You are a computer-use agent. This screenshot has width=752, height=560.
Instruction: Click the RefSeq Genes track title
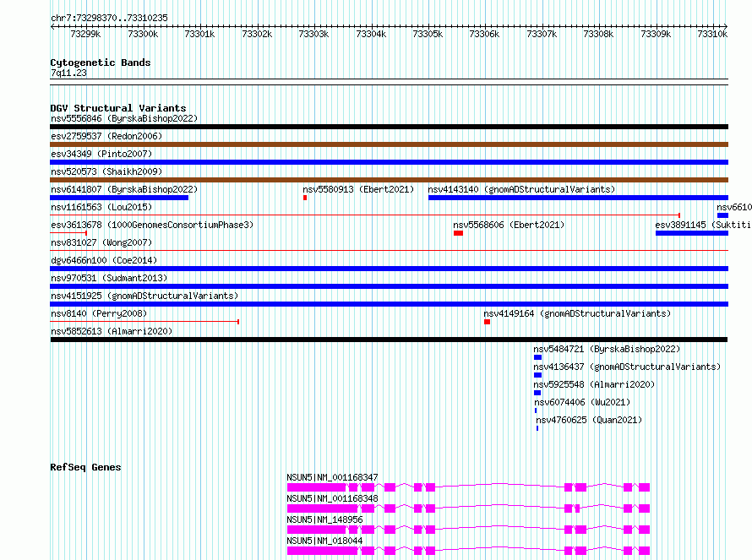85,467
